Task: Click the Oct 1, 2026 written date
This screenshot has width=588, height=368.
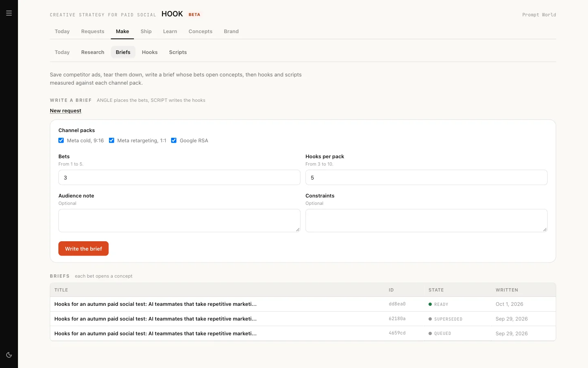Action: 510,304
